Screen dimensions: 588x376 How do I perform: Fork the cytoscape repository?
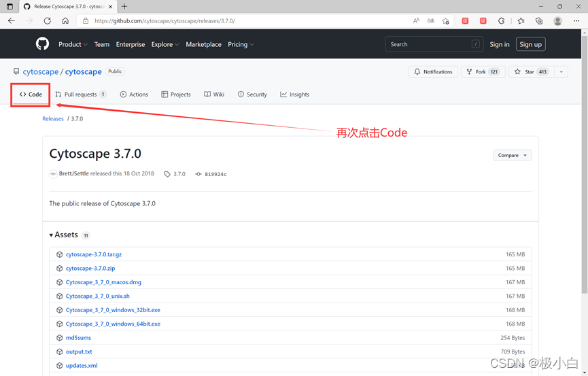[483, 71]
